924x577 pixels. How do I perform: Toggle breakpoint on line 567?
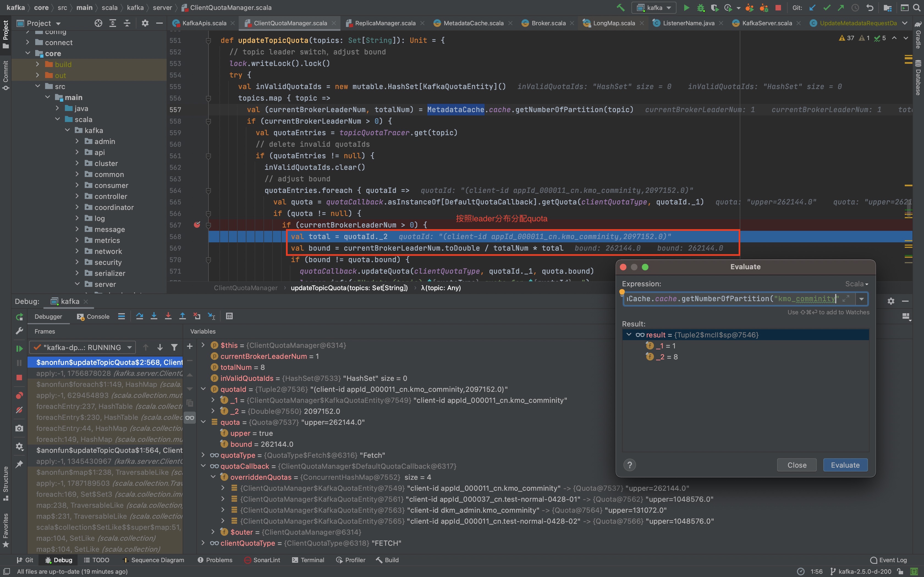197,225
